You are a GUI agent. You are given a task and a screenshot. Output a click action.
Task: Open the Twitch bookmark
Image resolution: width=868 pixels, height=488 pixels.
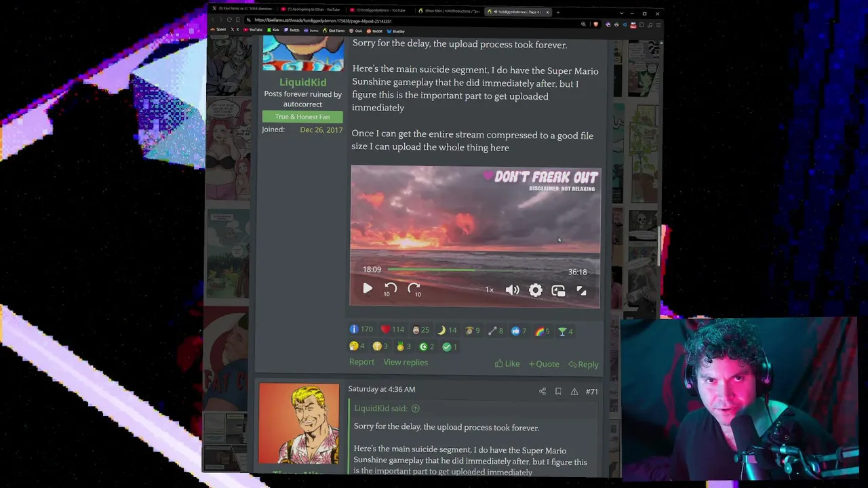point(292,30)
